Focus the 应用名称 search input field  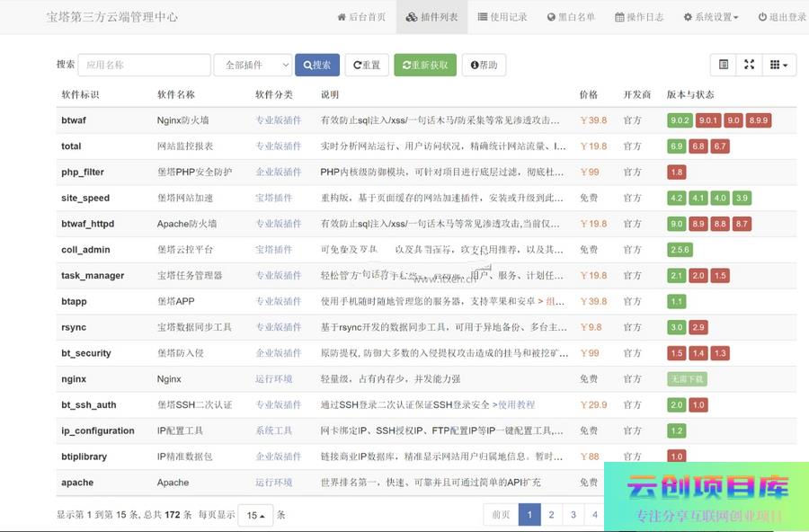144,65
